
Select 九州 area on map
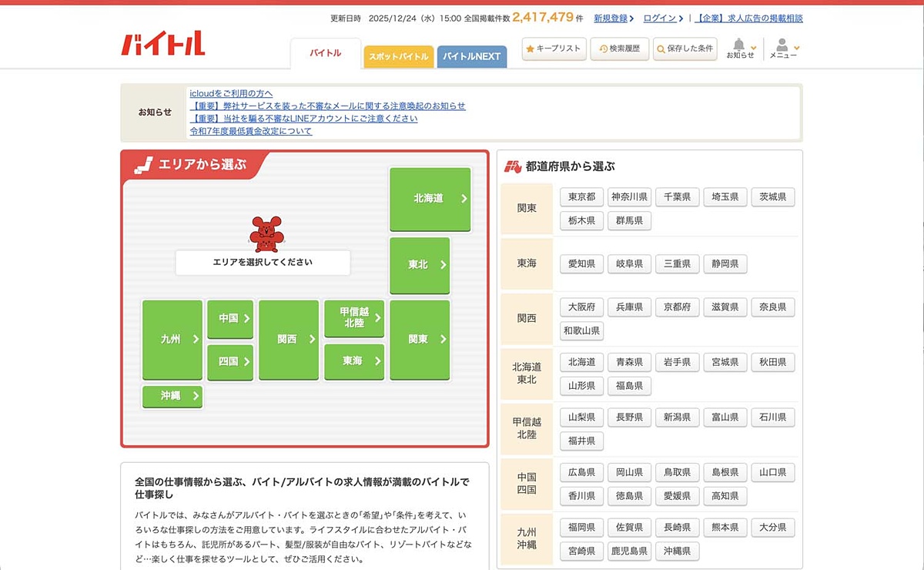(x=172, y=340)
